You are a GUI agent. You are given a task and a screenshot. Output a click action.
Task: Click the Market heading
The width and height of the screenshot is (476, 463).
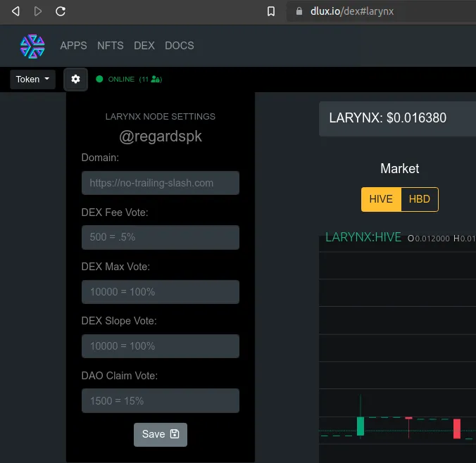[399, 168]
